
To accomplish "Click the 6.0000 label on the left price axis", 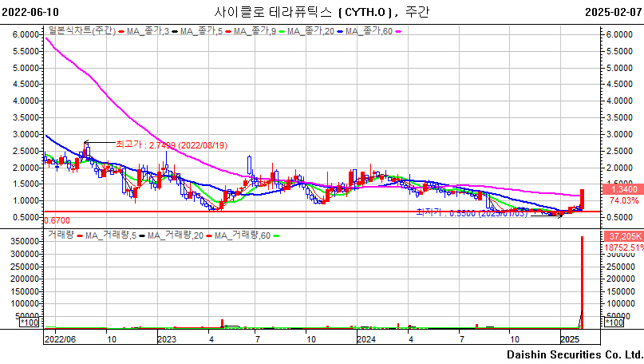I will [x=26, y=34].
